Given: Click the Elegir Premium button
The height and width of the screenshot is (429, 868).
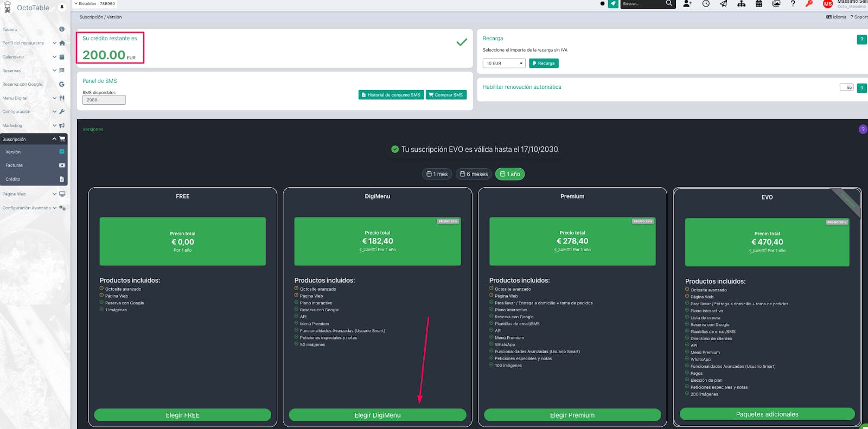Looking at the screenshot, I should [x=572, y=415].
